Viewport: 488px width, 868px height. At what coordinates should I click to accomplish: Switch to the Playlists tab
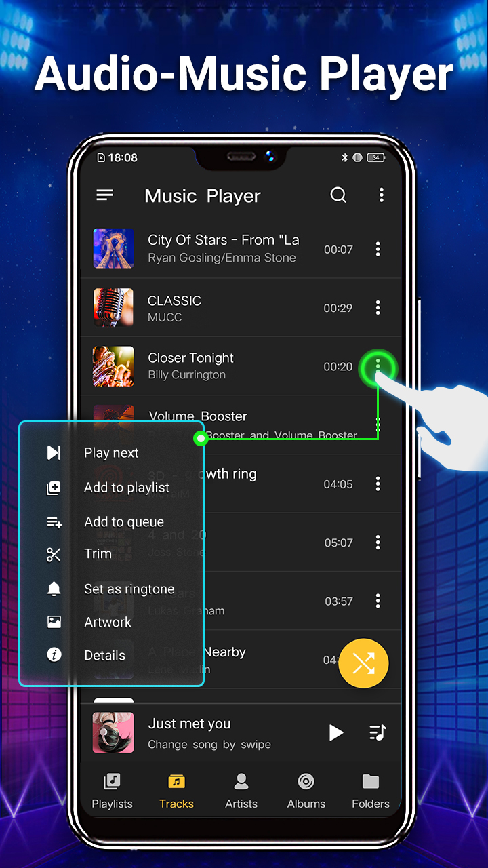(113, 791)
